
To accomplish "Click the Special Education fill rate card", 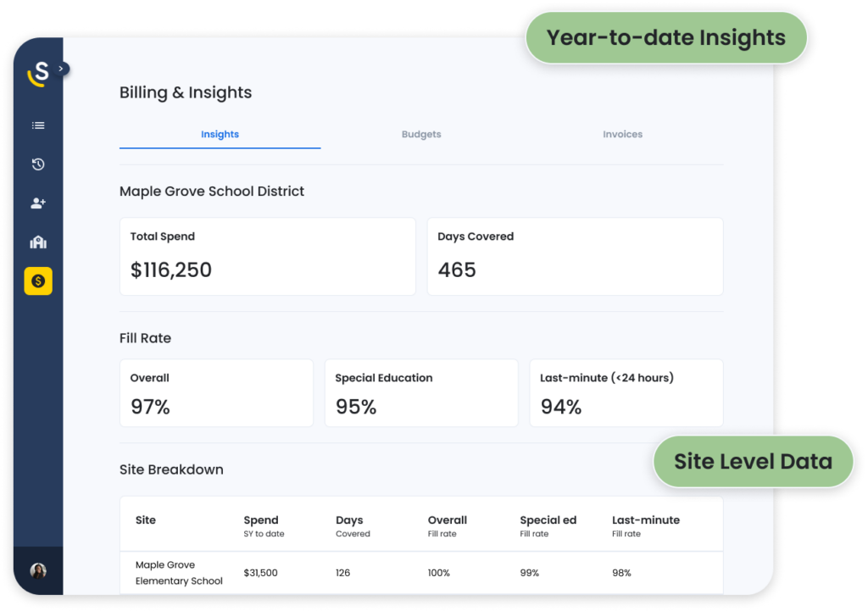I will [x=421, y=393].
